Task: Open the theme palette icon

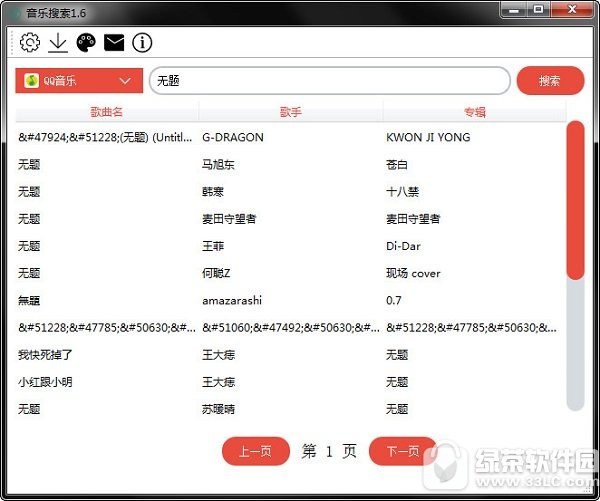Action: click(x=86, y=42)
